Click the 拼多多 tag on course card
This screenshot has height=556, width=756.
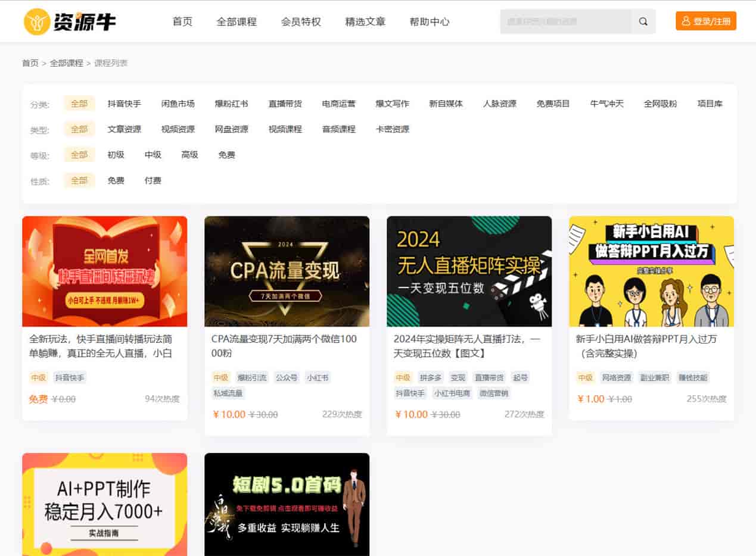pos(430,377)
